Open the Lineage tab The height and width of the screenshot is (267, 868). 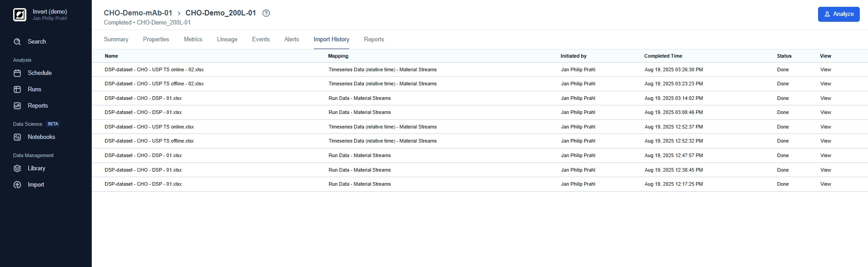coord(227,40)
